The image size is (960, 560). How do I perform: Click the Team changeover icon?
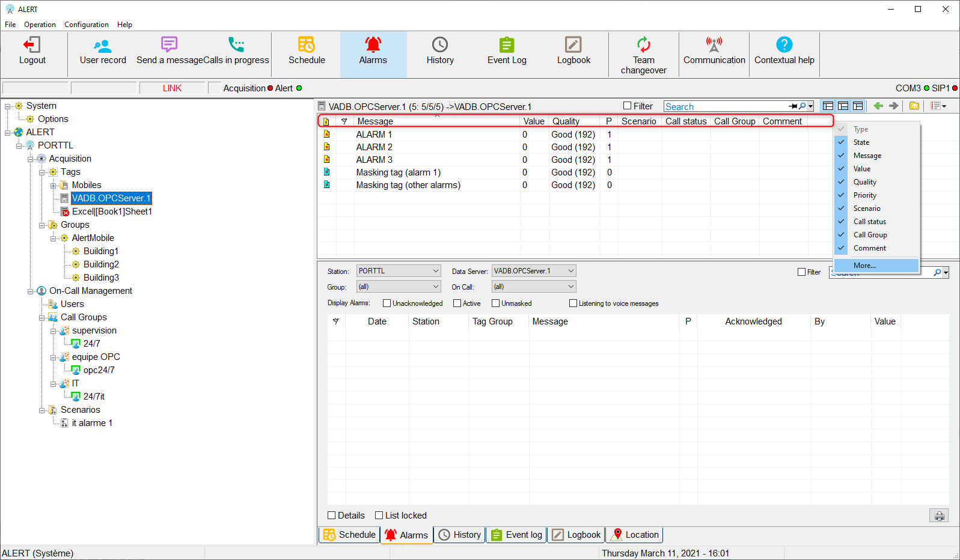tap(643, 45)
